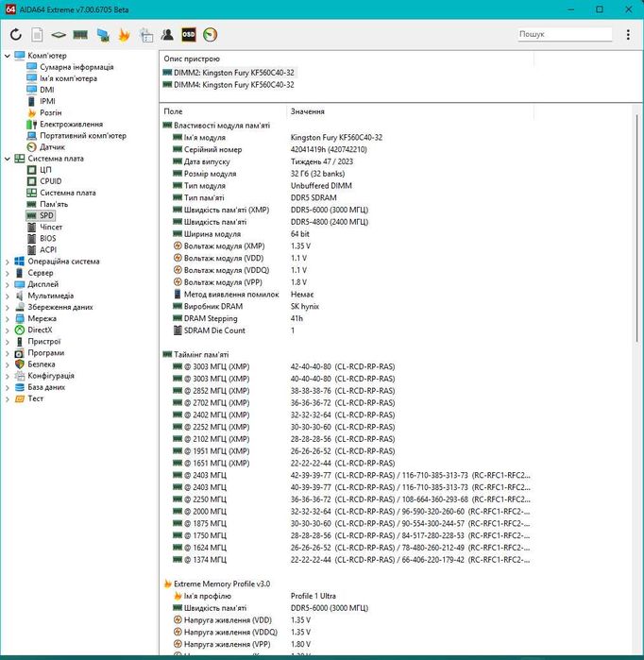
Task: Open the ACPI tree item
Action: point(48,249)
